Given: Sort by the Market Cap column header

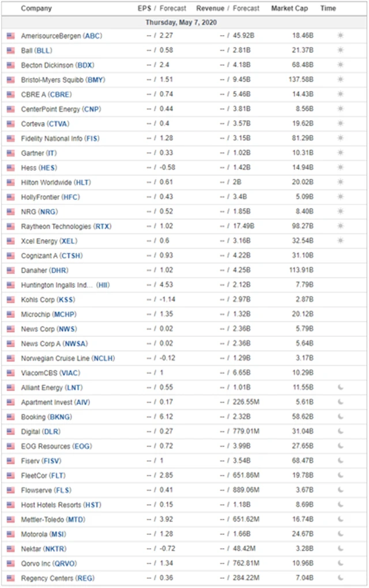Looking at the screenshot, I should [x=290, y=9].
